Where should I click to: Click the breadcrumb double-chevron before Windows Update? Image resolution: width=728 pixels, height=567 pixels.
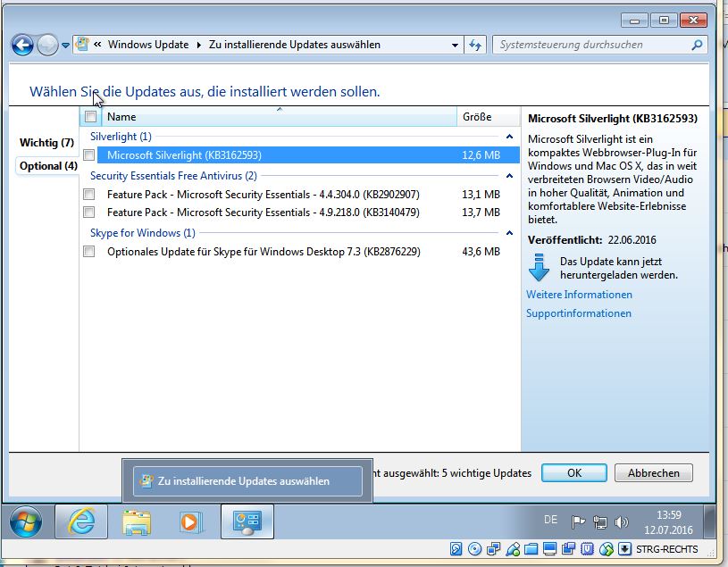tap(97, 45)
